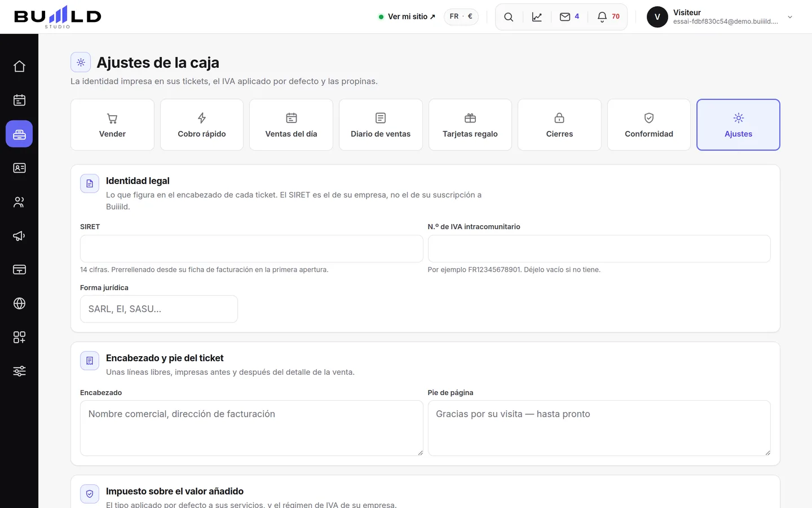The width and height of the screenshot is (812, 508).
Task: Click the search magnifier icon
Action: click(509, 17)
